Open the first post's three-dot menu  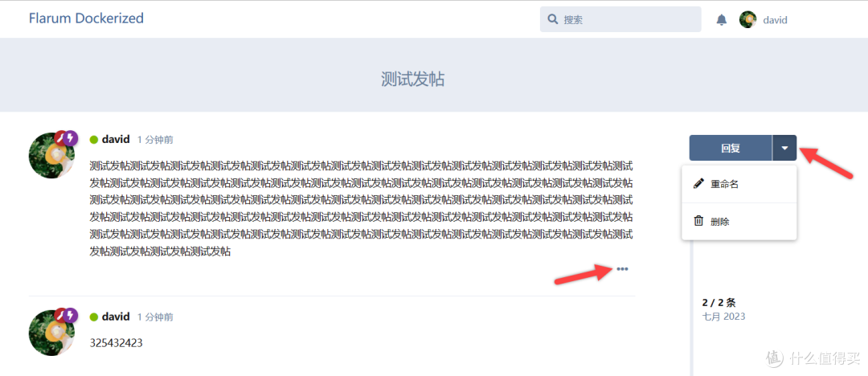(x=622, y=269)
